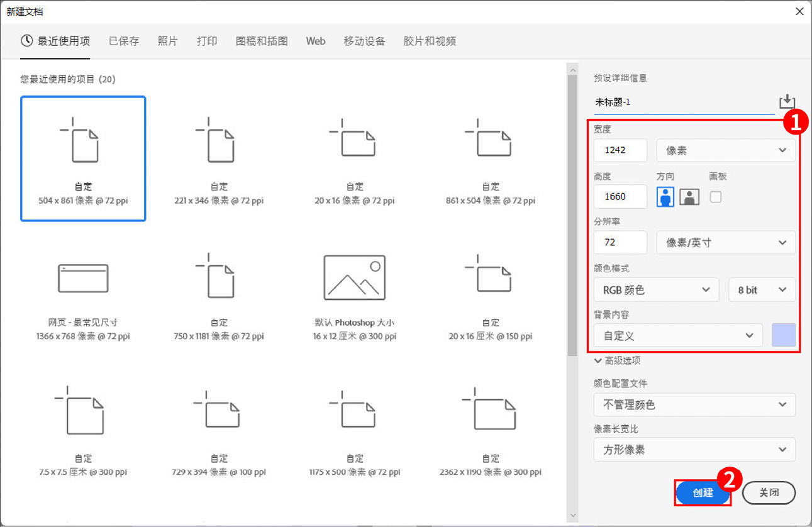Open the 8 bit depth dropdown

pos(762,290)
